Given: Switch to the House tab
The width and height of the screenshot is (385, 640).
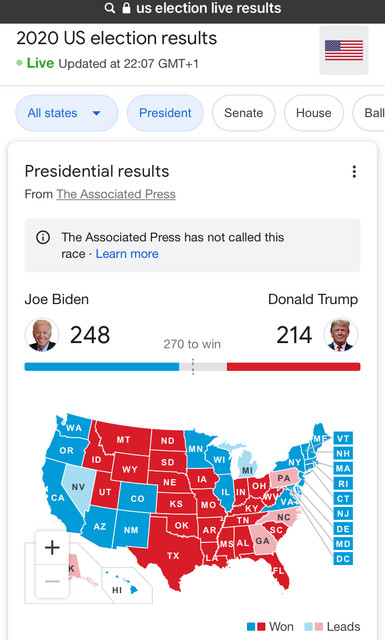Looking at the screenshot, I should (314, 113).
